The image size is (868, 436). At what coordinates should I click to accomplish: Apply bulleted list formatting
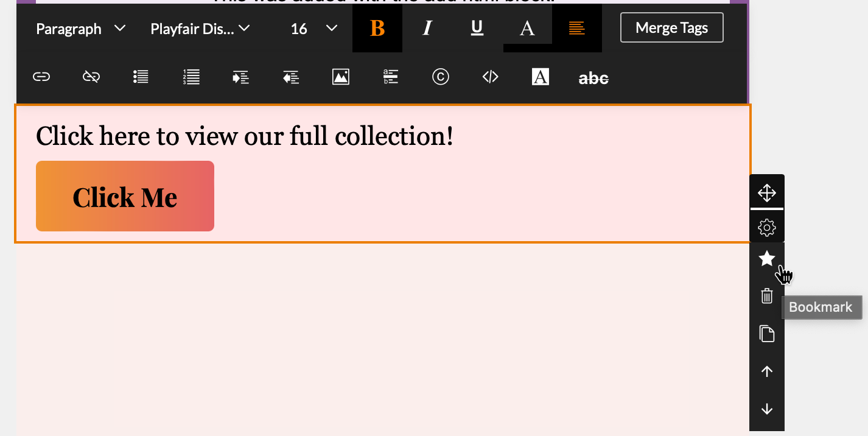pos(141,77)
